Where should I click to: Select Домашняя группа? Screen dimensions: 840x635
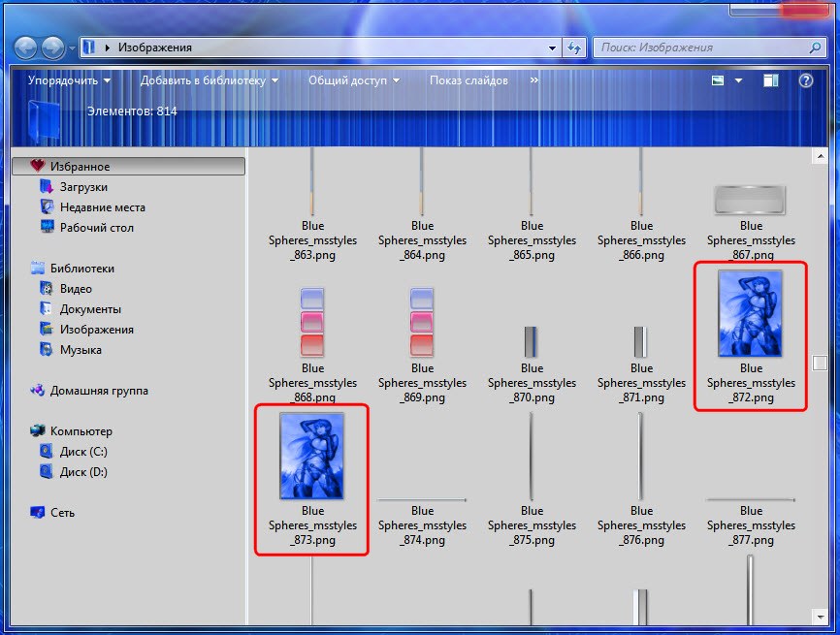99,391
